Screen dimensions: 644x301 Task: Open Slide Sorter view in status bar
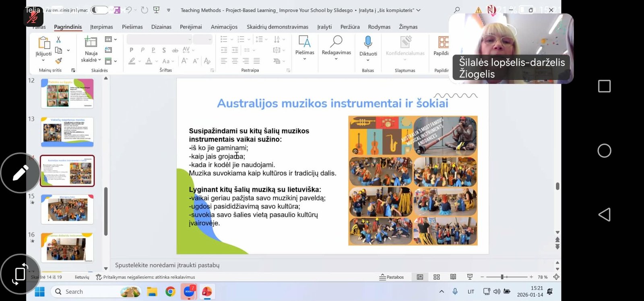436,277
